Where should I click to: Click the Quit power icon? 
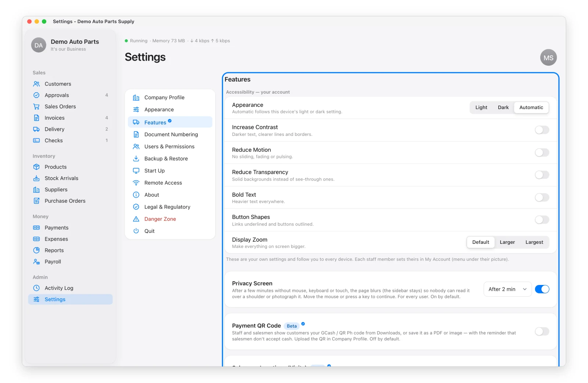(x=136, y=231)
